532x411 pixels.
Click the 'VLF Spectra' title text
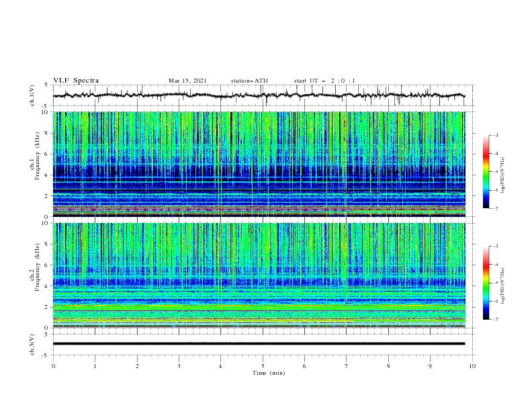point(76,81)
